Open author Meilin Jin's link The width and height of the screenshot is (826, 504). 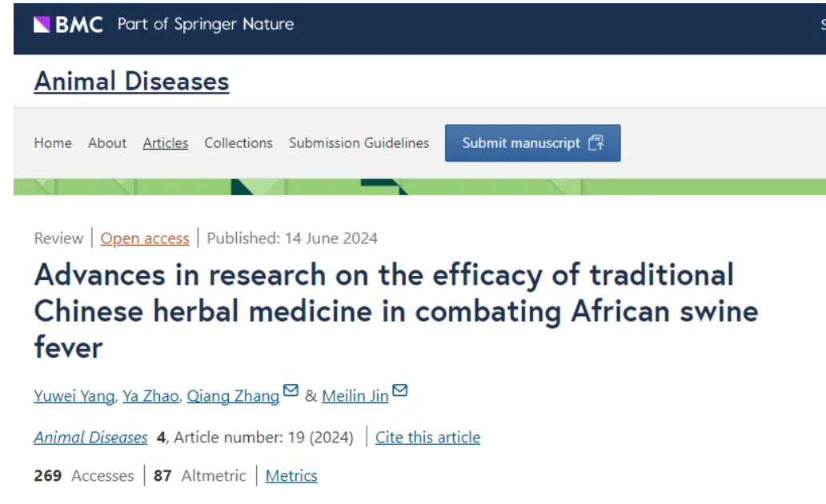[355, 395]
